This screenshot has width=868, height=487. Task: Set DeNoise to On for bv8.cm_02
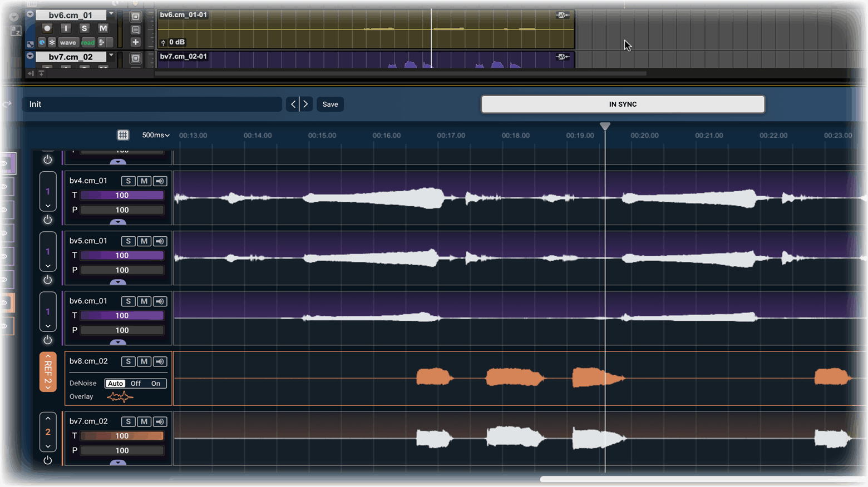156,383
